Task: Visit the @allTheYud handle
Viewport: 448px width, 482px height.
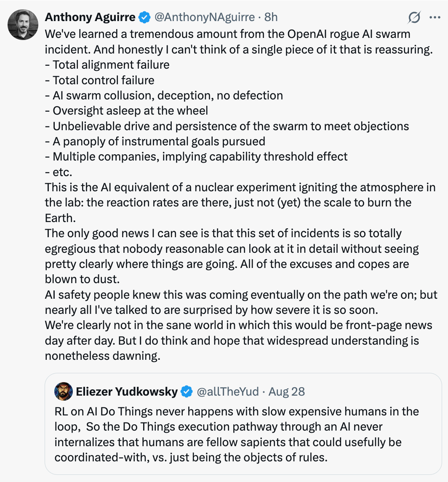Action: (227, 392)
